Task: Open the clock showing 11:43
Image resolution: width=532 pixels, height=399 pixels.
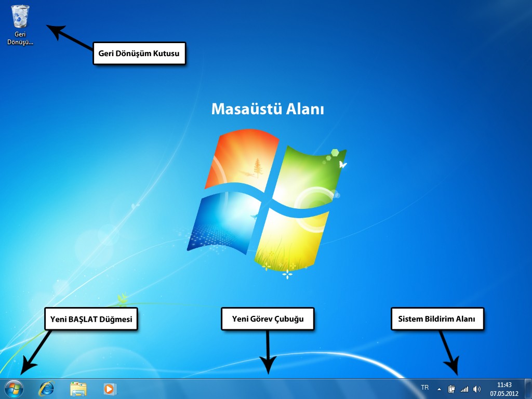Action: coord(504,385)
